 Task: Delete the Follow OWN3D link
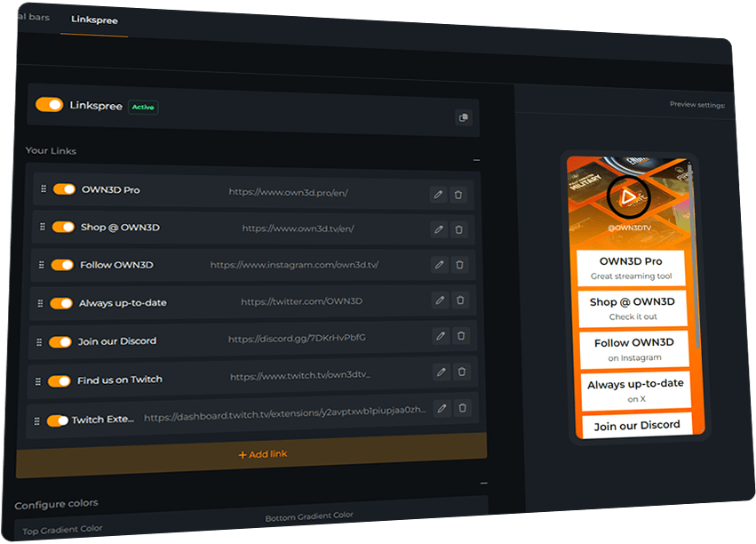click(x=459, y=265)
